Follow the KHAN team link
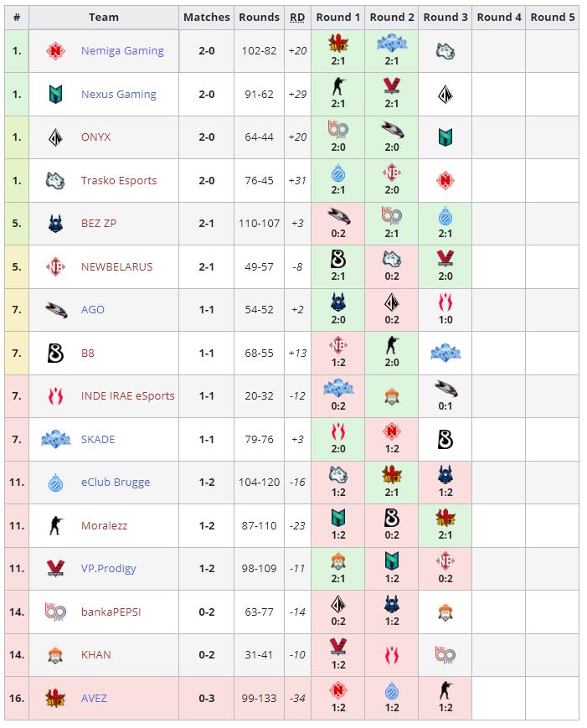587x728 pixels. coord(95,655)
